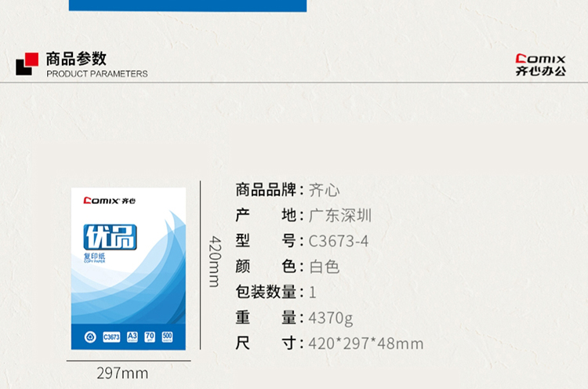
Task: Click the recycle symbol on package bottom
Action: point(89,337)
